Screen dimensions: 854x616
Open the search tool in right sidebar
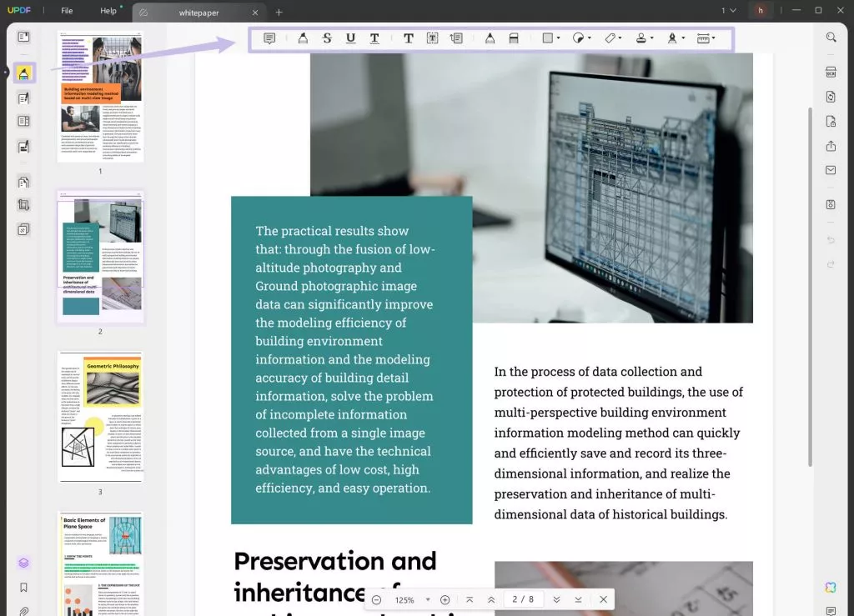[x=831, y=37]
